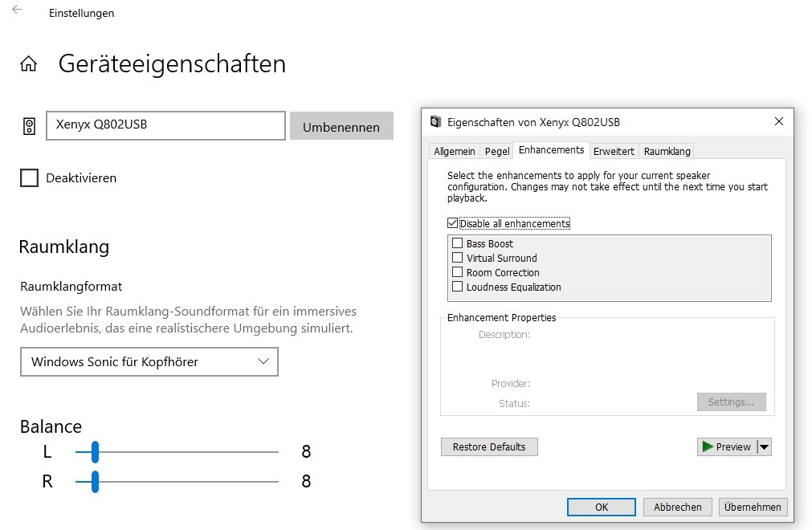812x530 pixels.
Task: Open the Windows Sonic für Kopfhörer dropdown
Action: pos(149,362)
